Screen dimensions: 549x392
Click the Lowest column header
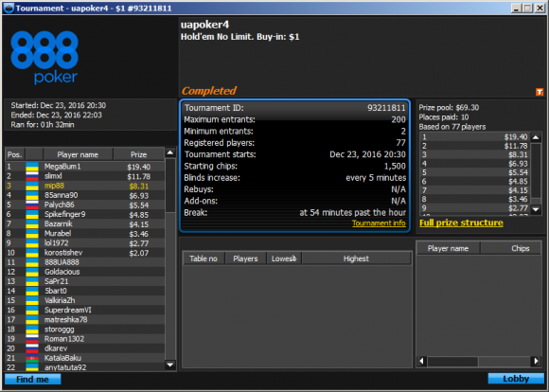point(284,258)
